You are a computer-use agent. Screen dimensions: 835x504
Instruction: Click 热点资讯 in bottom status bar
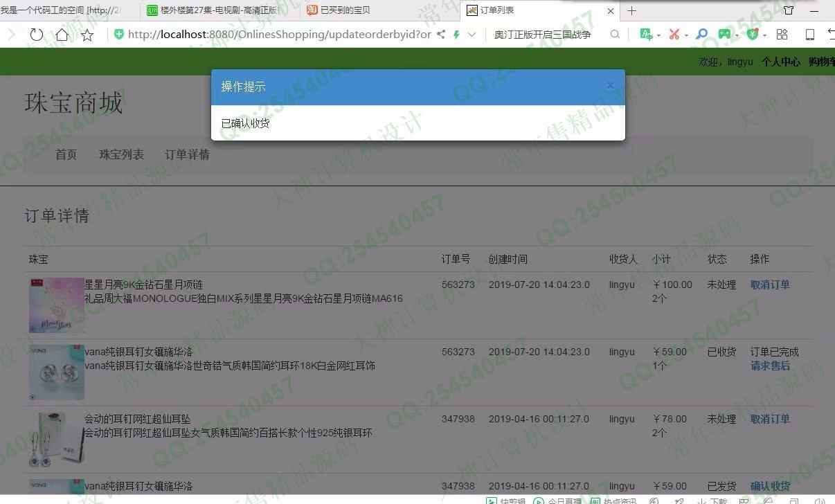click(613, 501)
